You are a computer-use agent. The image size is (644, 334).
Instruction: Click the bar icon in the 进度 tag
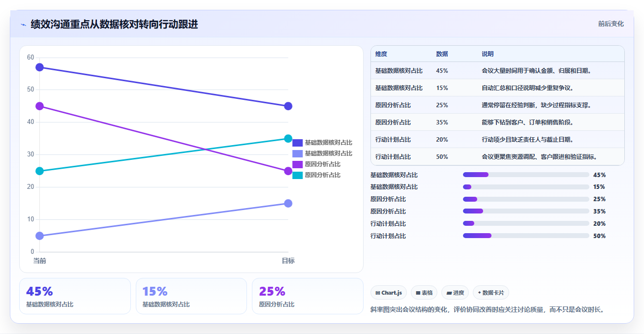pos(449,293)
